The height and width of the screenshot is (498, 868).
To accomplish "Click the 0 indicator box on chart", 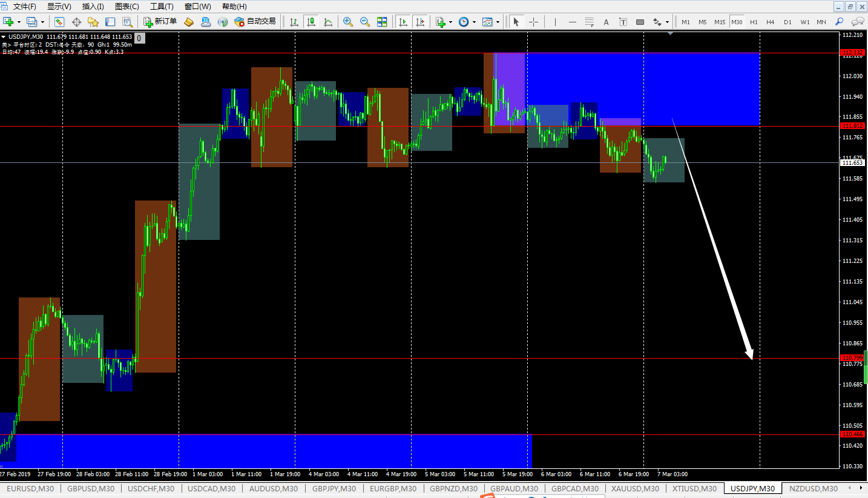I will point(139,38).
